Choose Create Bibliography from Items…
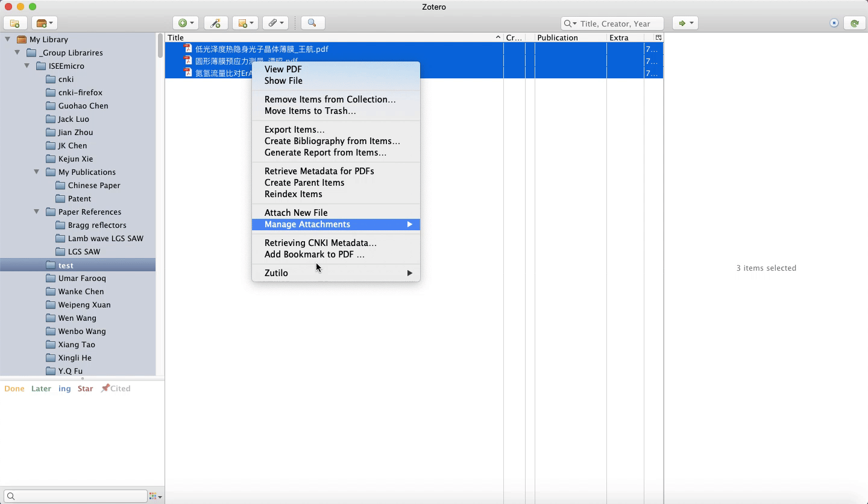 336,141
